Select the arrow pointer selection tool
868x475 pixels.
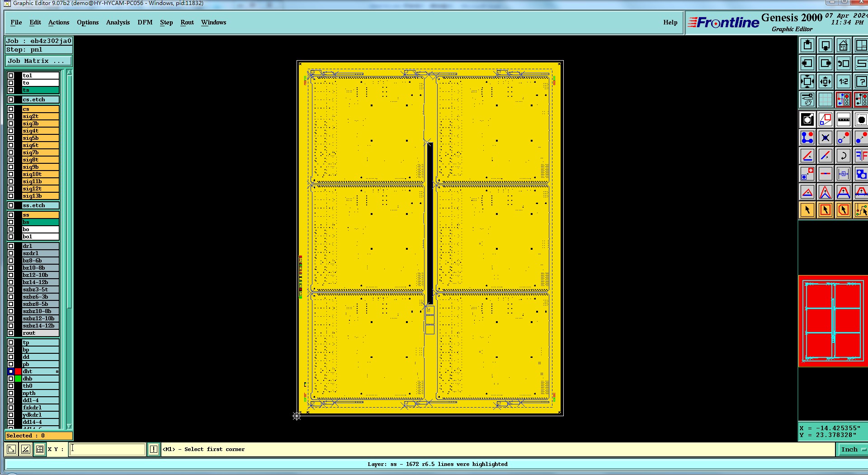click(x=807, y=210)
